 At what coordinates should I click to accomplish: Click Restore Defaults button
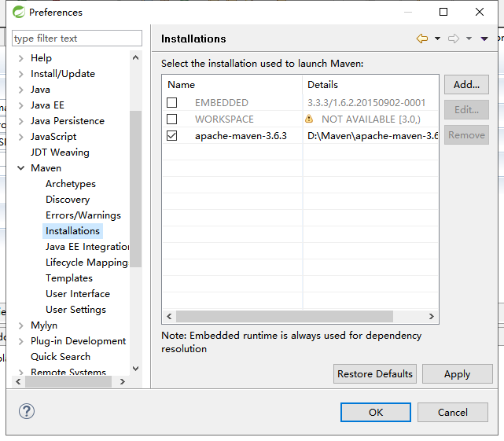[375, 374]
